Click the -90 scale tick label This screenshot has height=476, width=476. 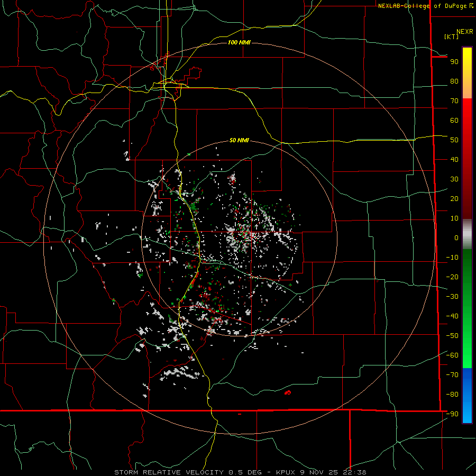452,414
